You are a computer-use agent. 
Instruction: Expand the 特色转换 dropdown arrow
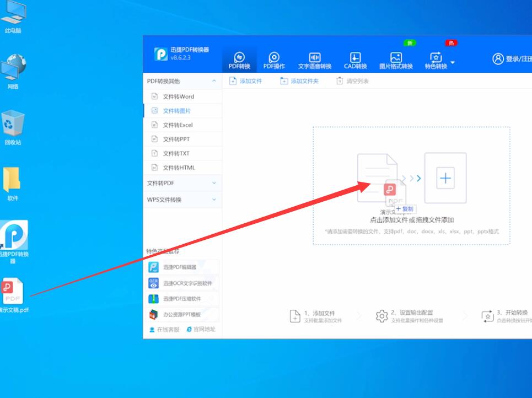pyautogui.click(x=453, y=62)
